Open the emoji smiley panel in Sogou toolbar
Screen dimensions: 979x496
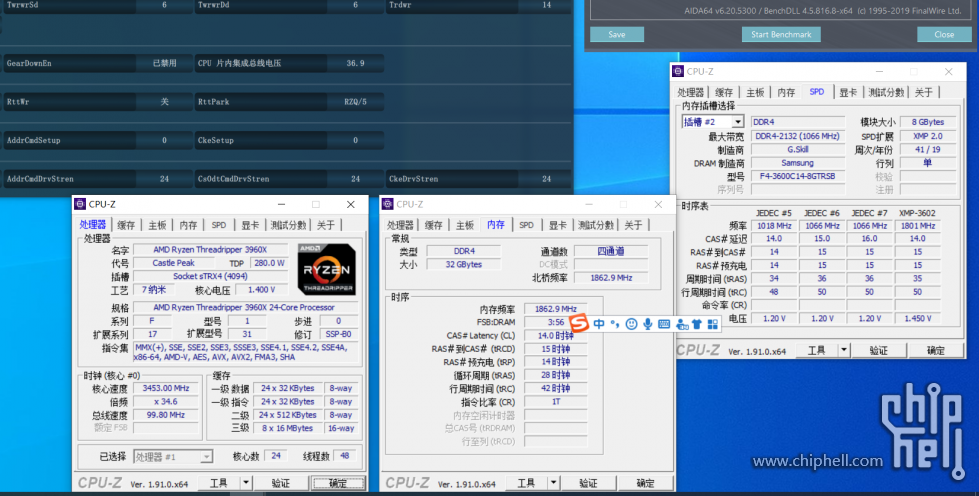pyautogui.click(x=631, y=324)
